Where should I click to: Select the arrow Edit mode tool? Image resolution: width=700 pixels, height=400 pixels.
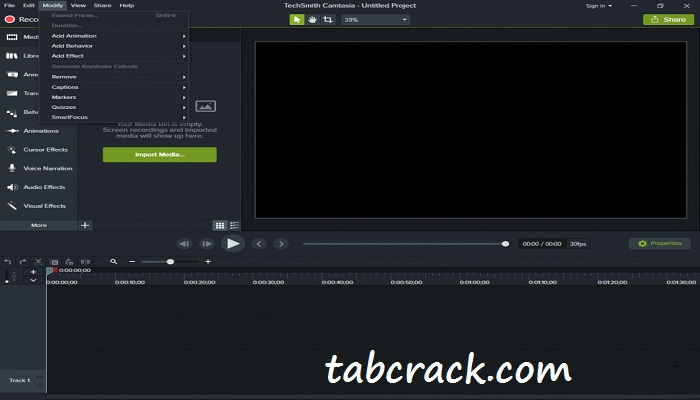click(297, 20)
